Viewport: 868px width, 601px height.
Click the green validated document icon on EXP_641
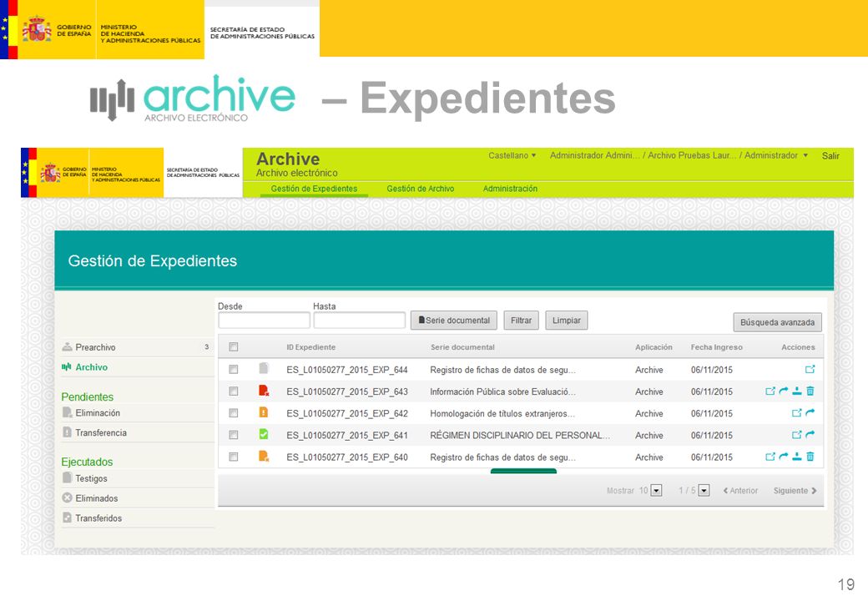[264, 435]
